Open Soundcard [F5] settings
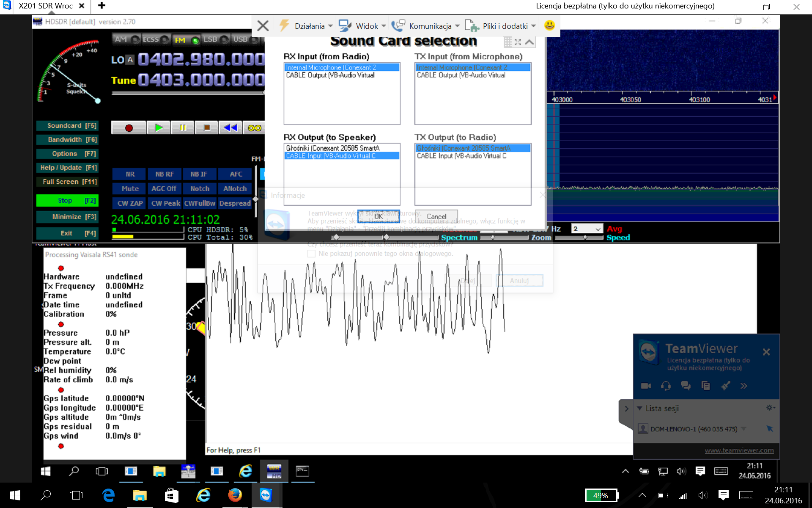This screenshot has width=812, height=508. point(67,126)
